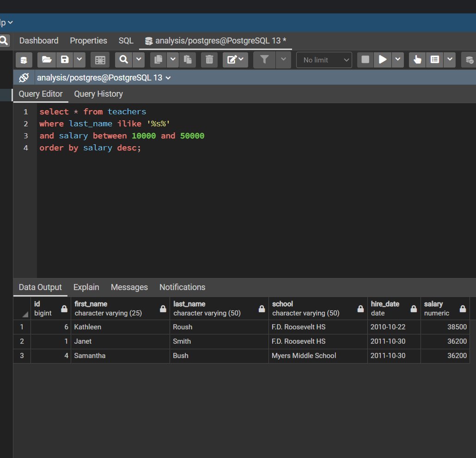
Task: Click the Open File folder icon
Action: pyautogui.click(x=47, y=60)
